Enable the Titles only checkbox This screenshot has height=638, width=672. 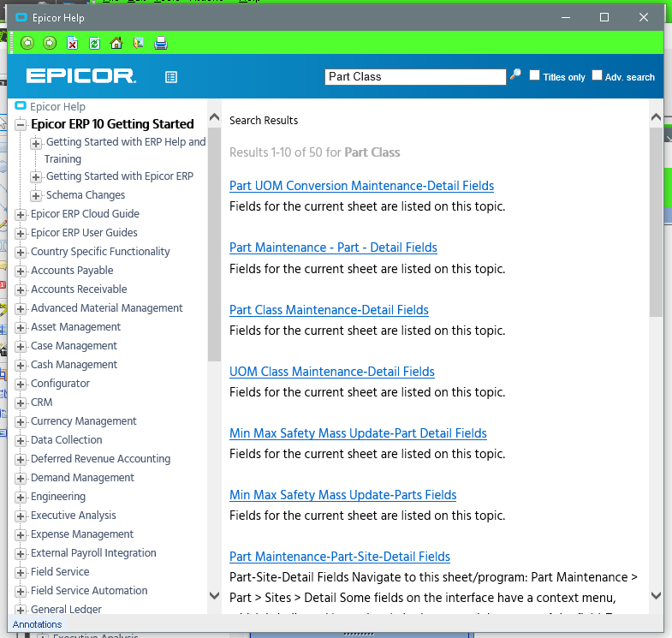(534, 75)
